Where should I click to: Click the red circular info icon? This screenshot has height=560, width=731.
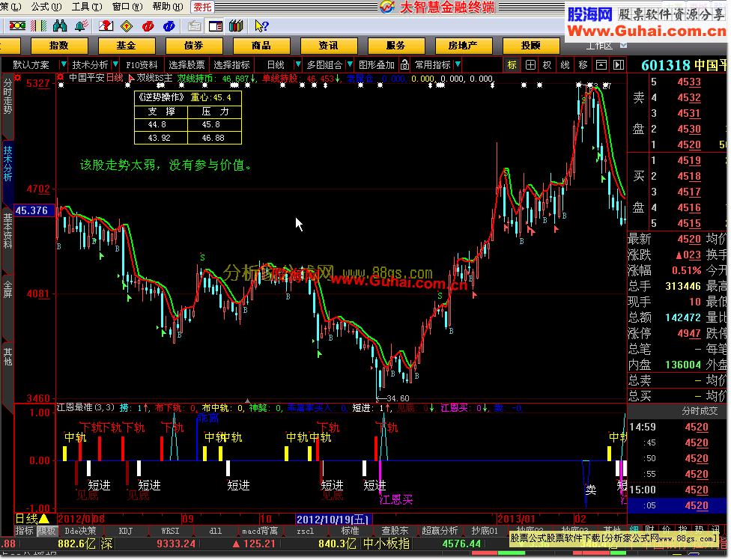pyautogui.click(x=148, y=26)
